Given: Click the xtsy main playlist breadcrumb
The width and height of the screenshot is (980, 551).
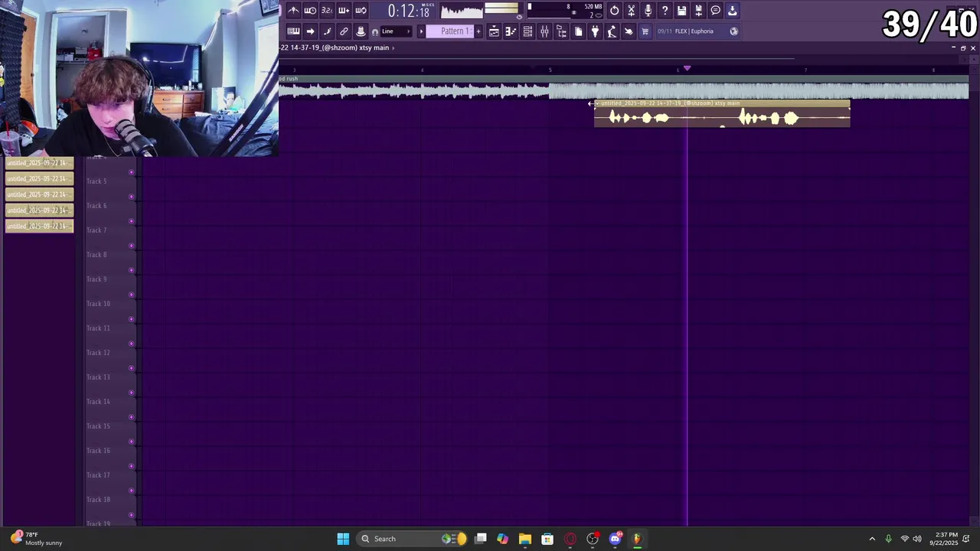Looking at the screenshot, I should [x=374, y=47].
